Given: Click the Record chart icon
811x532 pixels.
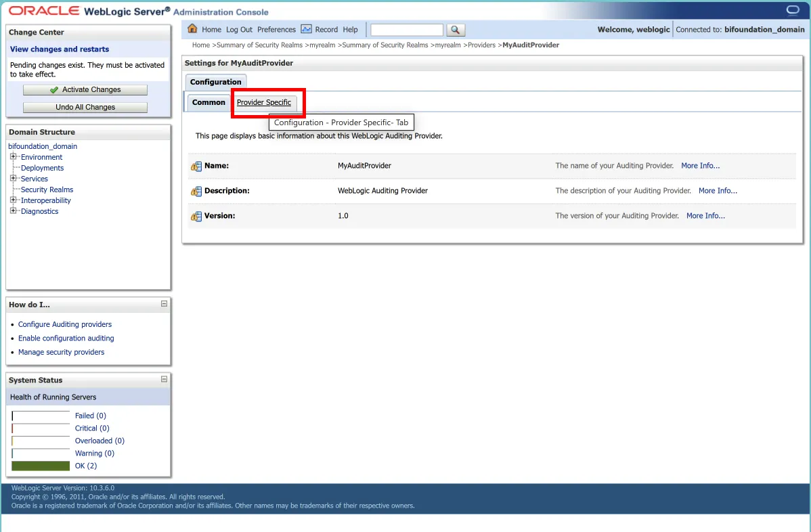Looking at the screenshot, I should pyautogui.click(x=306, y=29).
